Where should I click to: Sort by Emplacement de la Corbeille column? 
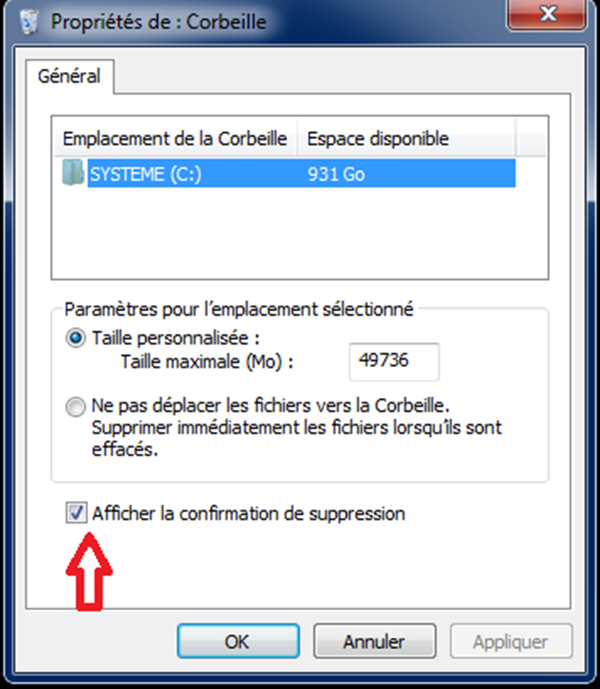click(x=174, y=138)
